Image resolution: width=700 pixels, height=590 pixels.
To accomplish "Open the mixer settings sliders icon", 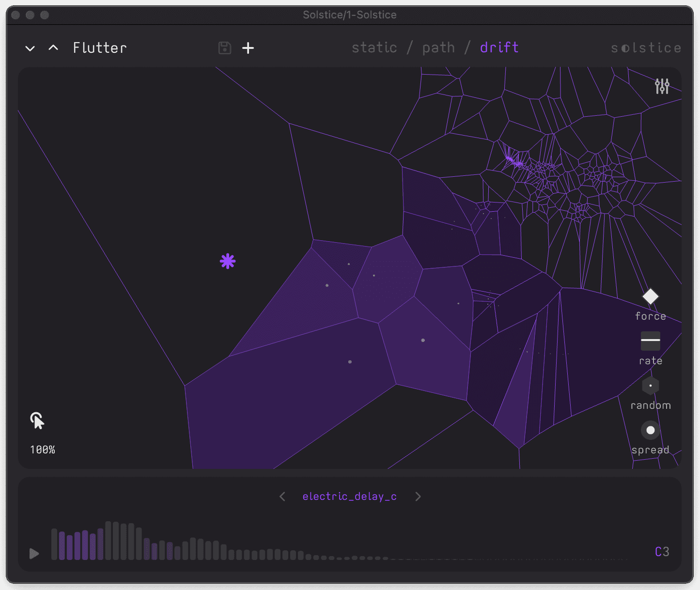I will 662,86.
